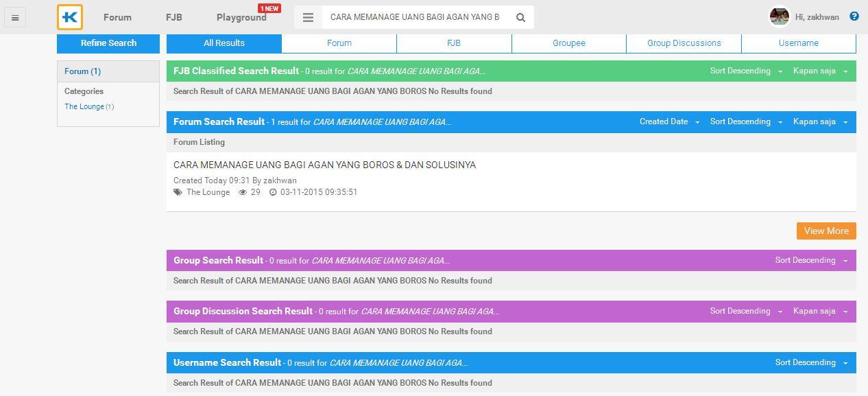Open the FJB menu item
This screenshot has width=868, height=396.
coord(173,17)
